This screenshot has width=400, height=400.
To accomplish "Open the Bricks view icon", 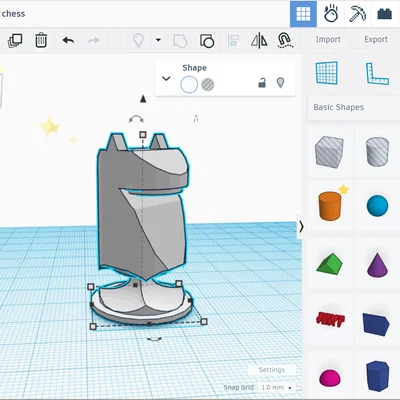I will [384, 14].
